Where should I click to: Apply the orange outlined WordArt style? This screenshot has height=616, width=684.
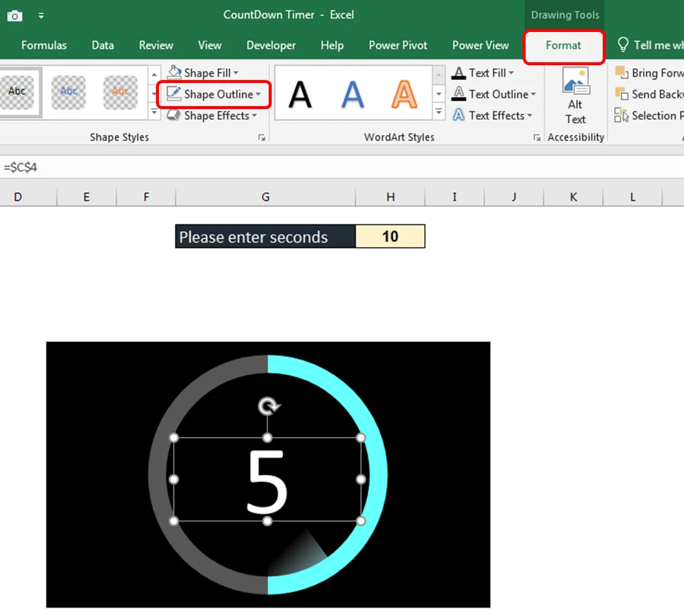(x=404, y=94)
